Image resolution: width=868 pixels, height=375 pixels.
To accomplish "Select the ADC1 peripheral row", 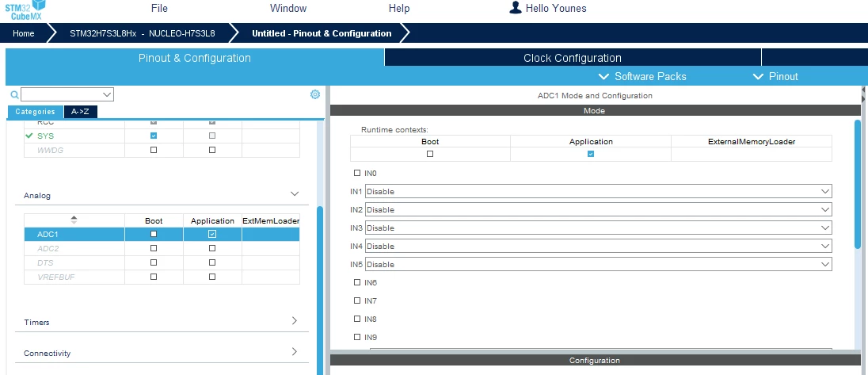I will [162, 235].
